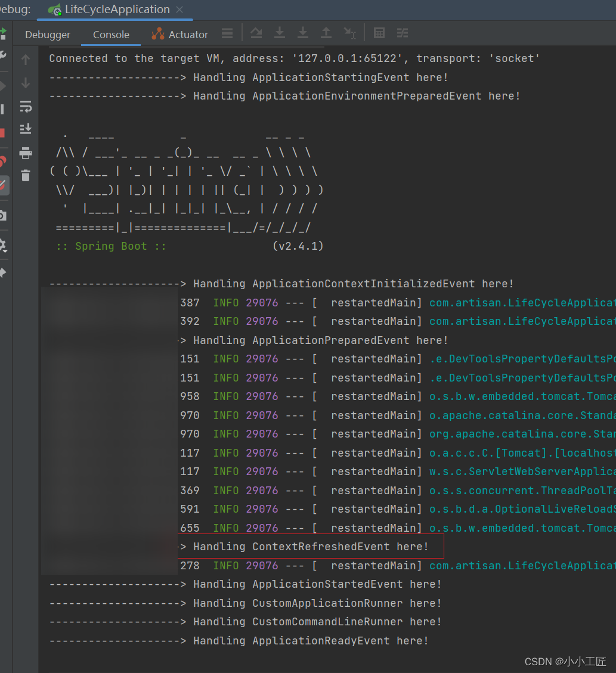Click the Actuator tab icon
Screen dimensions: 616x673
click(x=158, y=34)
